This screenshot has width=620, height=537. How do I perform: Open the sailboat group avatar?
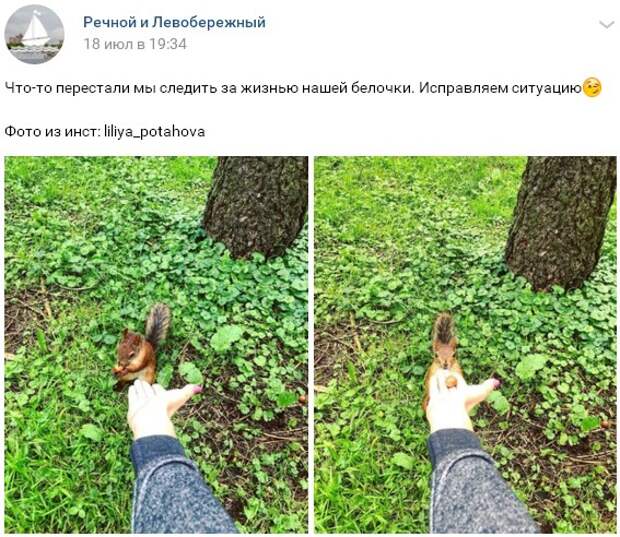tap(34, 34)
